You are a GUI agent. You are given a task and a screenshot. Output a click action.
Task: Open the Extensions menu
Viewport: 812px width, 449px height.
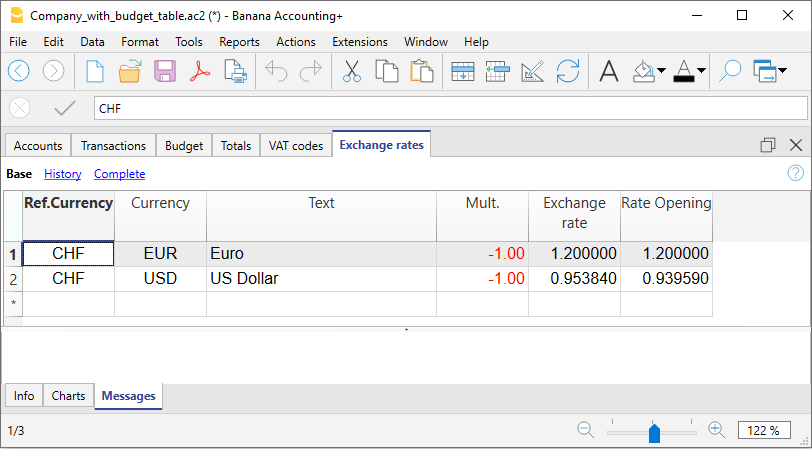(360, 42)
